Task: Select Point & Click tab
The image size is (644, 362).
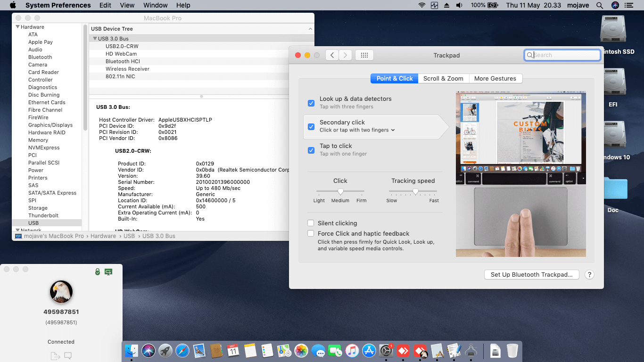Action: pos(395,79)
